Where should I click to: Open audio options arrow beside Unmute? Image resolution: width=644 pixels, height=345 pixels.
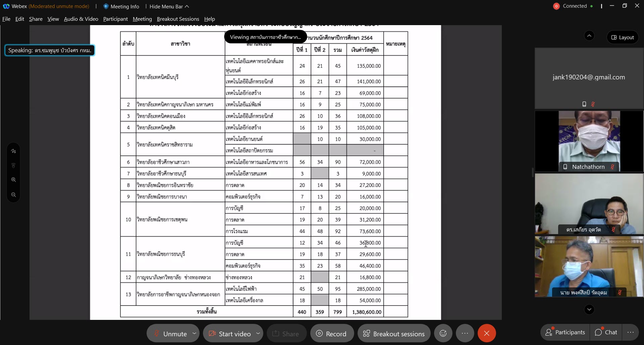[x=194, y=334]
